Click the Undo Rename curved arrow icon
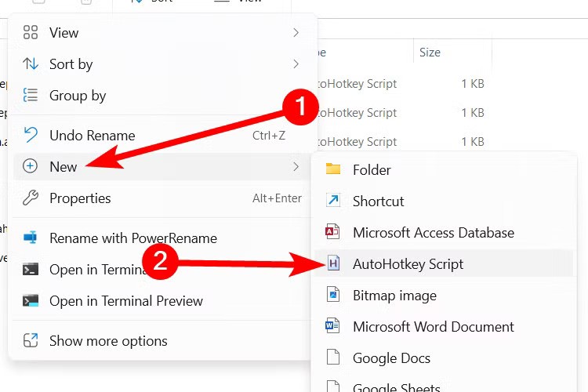This screenshot has height=392, width=588. coord(31,135)
